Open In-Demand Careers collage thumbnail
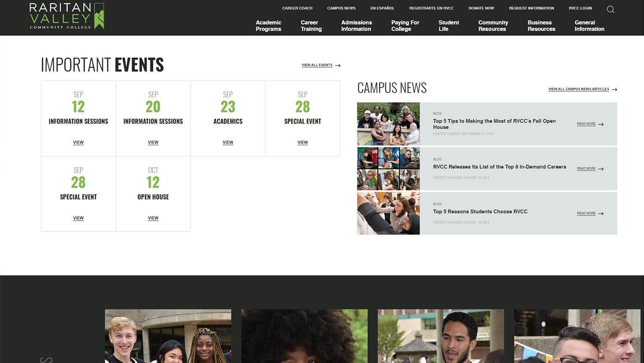644x363 pixels. click(x=388, y=169)
